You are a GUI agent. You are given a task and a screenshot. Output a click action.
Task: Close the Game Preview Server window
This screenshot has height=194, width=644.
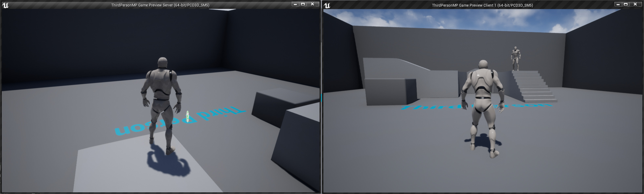point(313,4)
